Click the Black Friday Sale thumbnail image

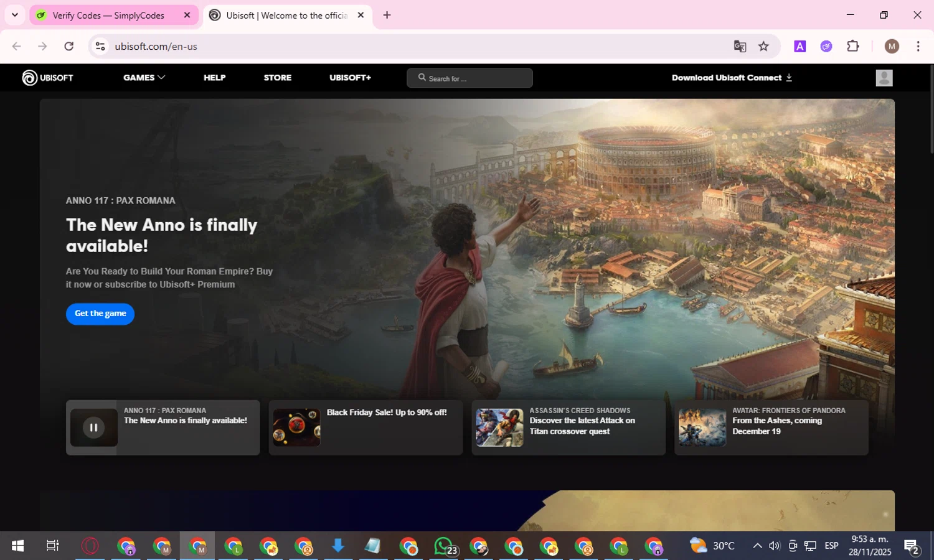point(296,427)
